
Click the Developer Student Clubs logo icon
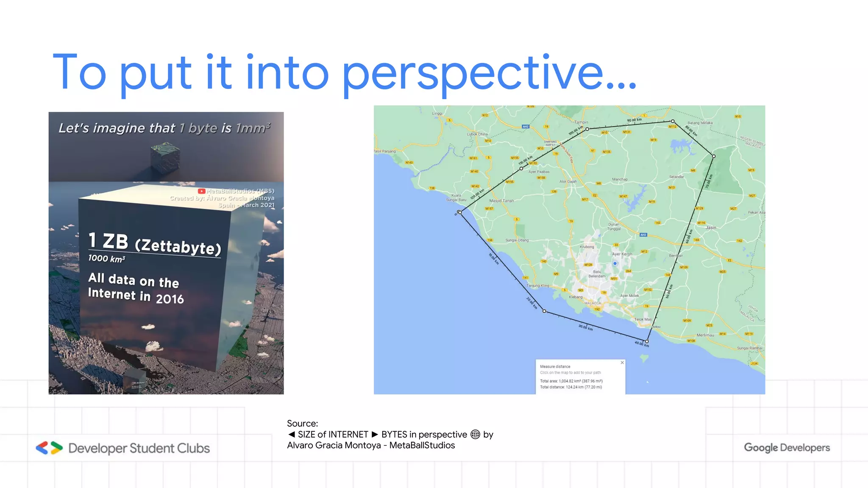point(49,448)
